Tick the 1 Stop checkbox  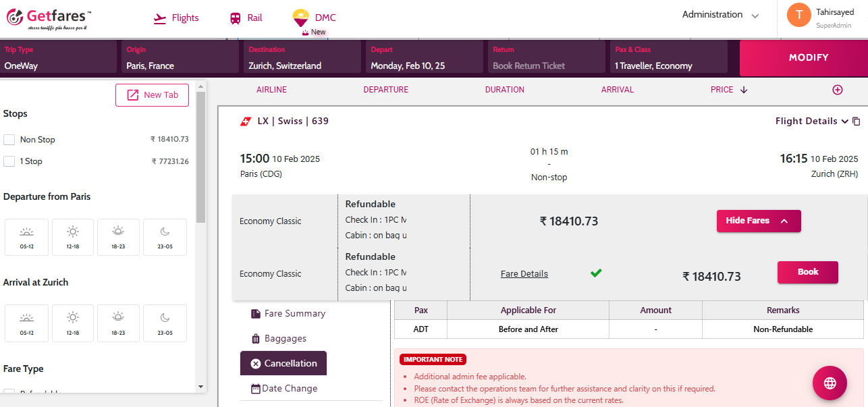(x=9, y=161)
